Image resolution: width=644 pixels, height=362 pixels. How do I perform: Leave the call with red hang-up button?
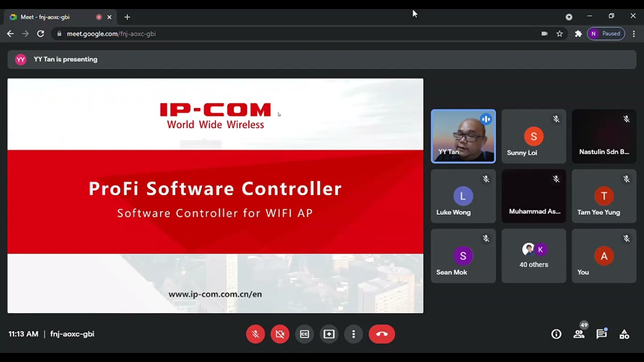382,334
